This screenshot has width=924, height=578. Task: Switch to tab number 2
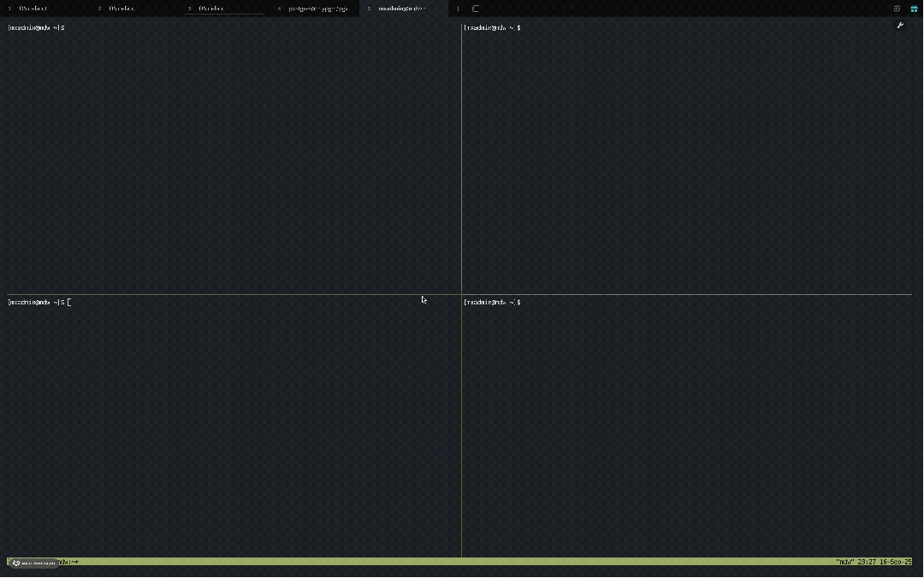point(134,9)
